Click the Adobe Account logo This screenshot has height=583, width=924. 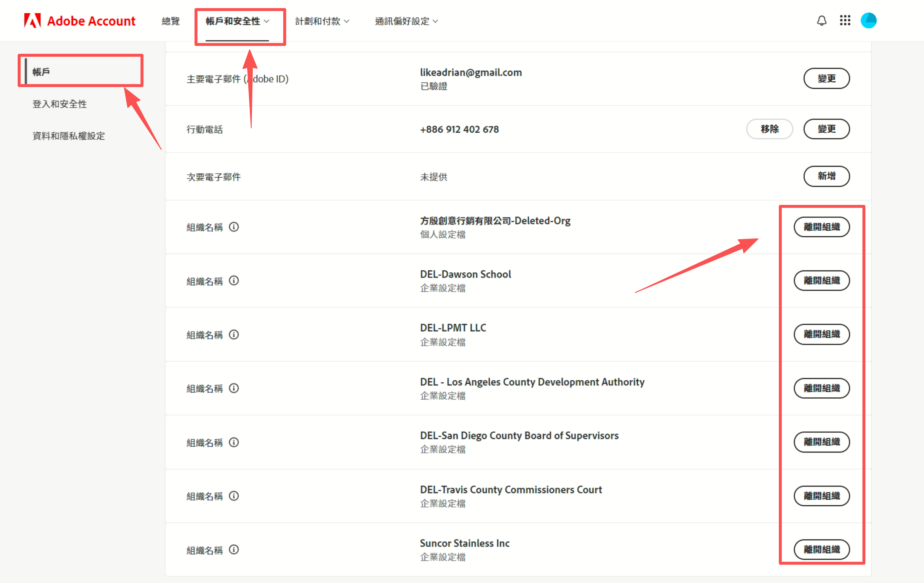pos(80,21)
